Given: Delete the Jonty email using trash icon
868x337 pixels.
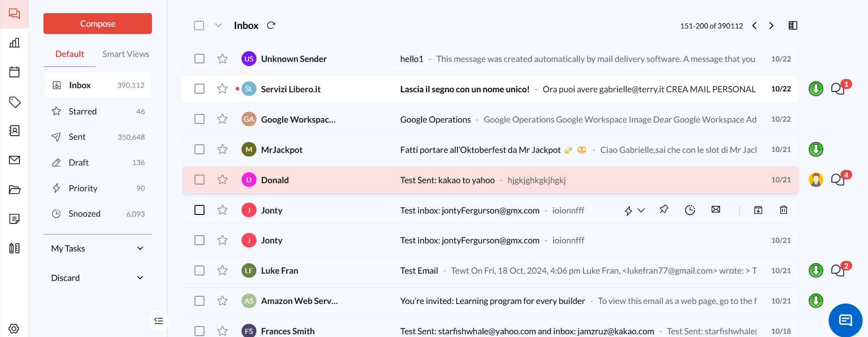Looking at the screenshot, I should [x=783, y=210].
